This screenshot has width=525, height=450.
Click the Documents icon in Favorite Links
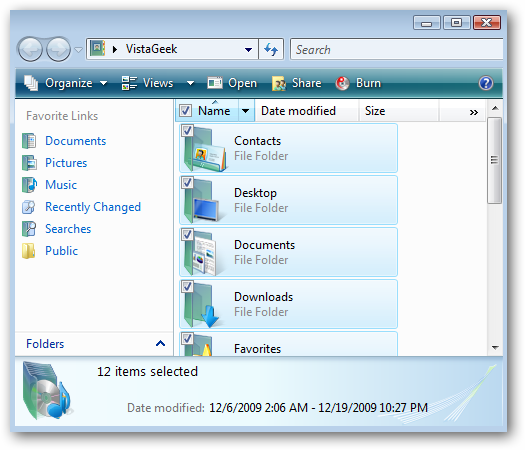29,141
